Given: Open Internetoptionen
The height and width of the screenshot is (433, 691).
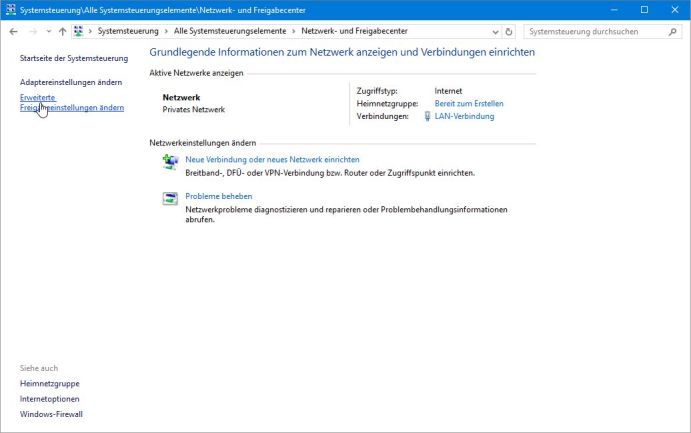Looking at the screenshot, I should click(50, 399).
